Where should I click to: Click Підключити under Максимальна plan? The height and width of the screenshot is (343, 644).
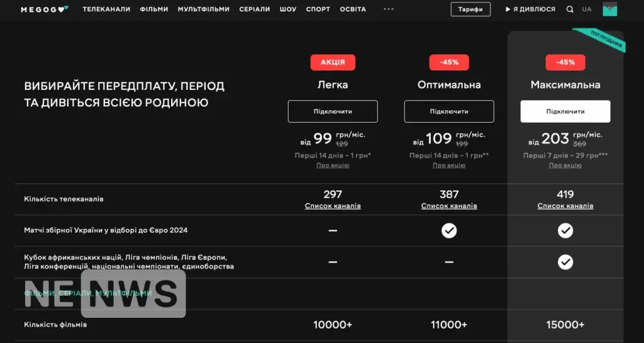coord(565,111)
